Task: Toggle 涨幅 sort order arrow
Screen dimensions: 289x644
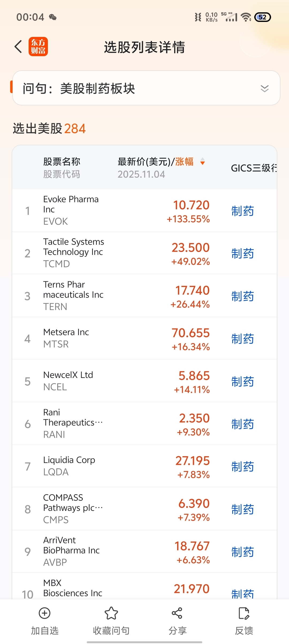Action: click(x=203, y=161)
